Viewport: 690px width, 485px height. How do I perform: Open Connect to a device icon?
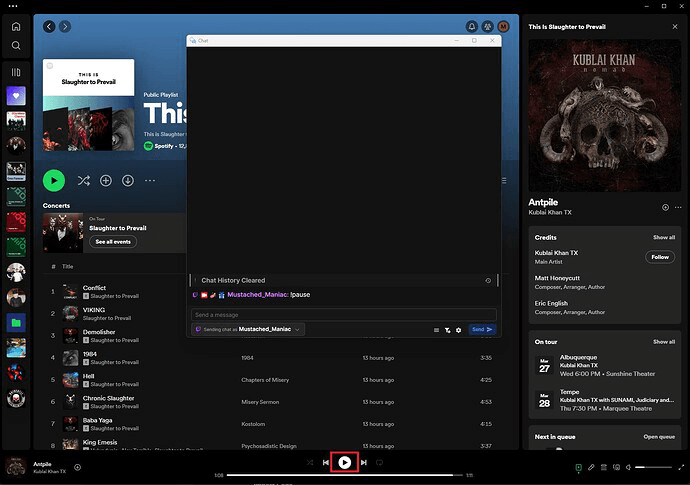coord(617,467)
